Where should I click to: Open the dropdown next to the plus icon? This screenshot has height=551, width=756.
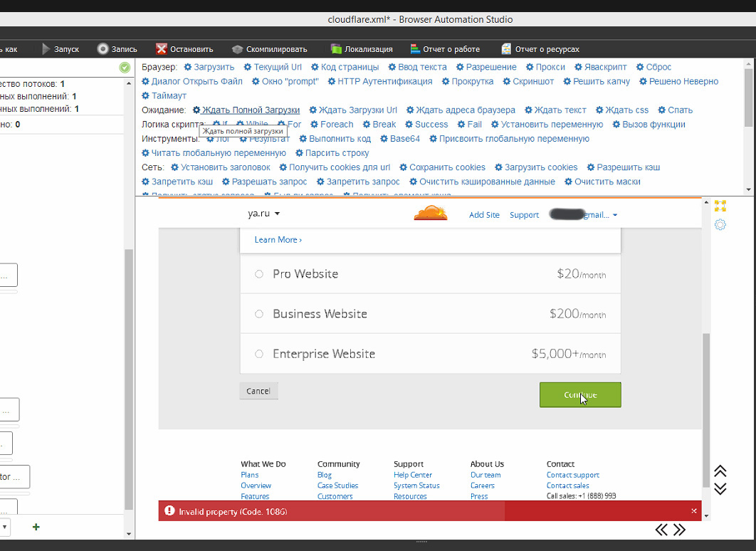click(4, 527)
